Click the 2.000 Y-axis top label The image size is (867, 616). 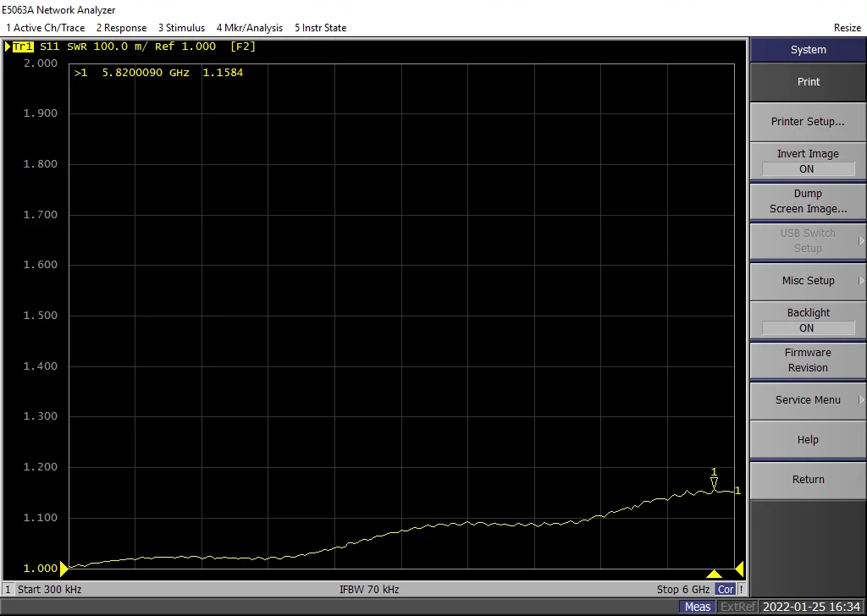coord(40,63)
